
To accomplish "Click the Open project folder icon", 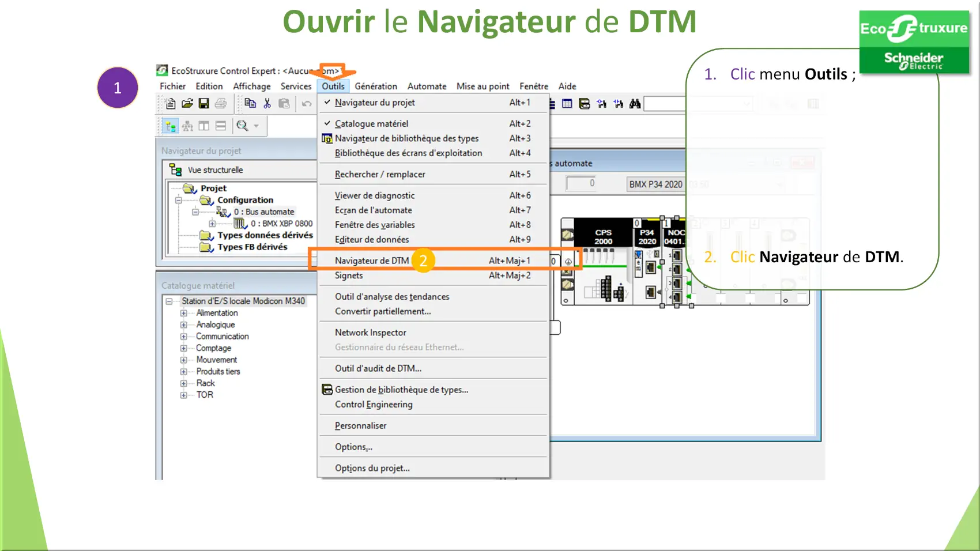I will (187, 104).
